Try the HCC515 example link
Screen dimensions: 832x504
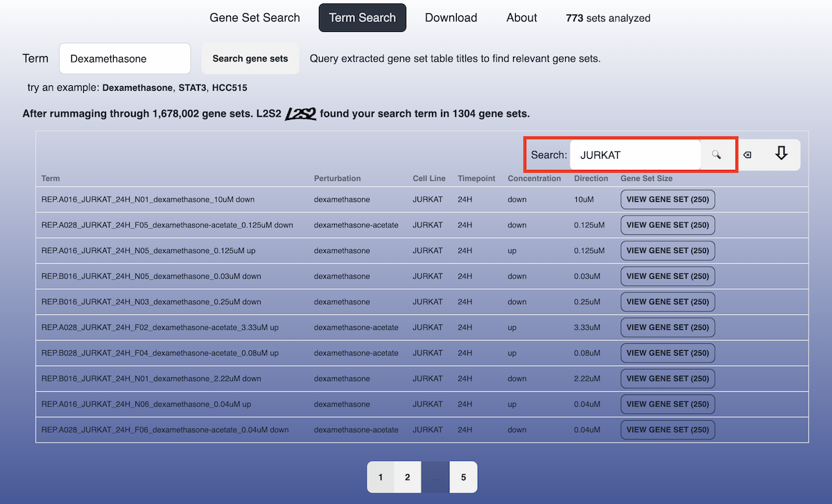coord(229,88)
